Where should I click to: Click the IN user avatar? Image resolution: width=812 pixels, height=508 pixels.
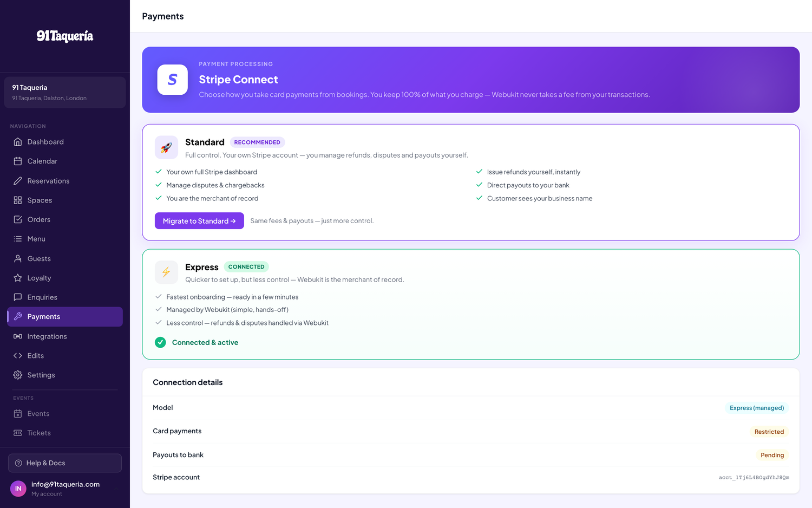click(x=18, y=489)
